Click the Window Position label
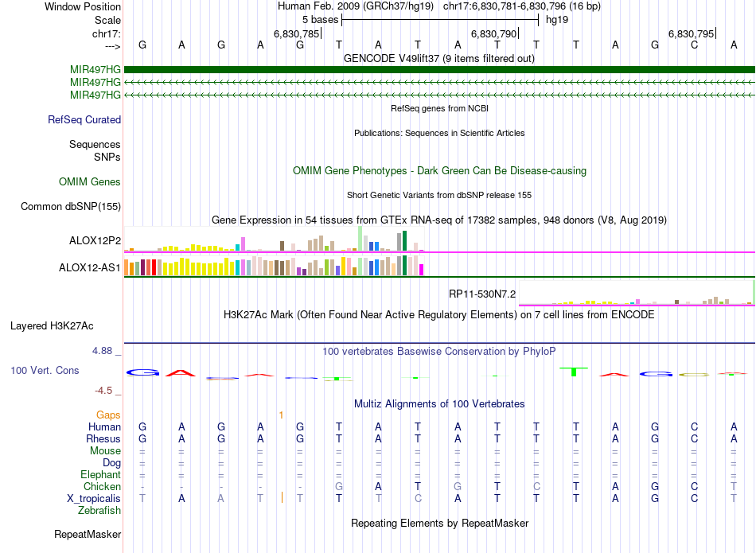 tap(83, 6)
